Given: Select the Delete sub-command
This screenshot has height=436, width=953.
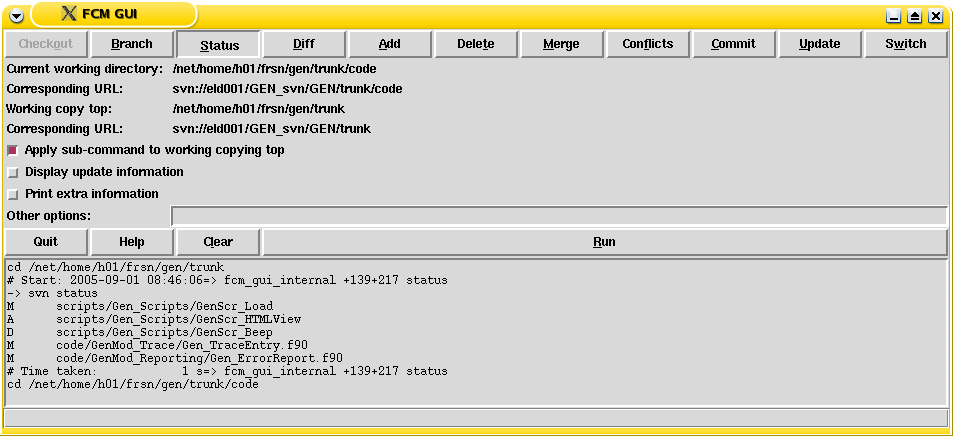Looking at the screenshot, I should click(x=476, y=44).
